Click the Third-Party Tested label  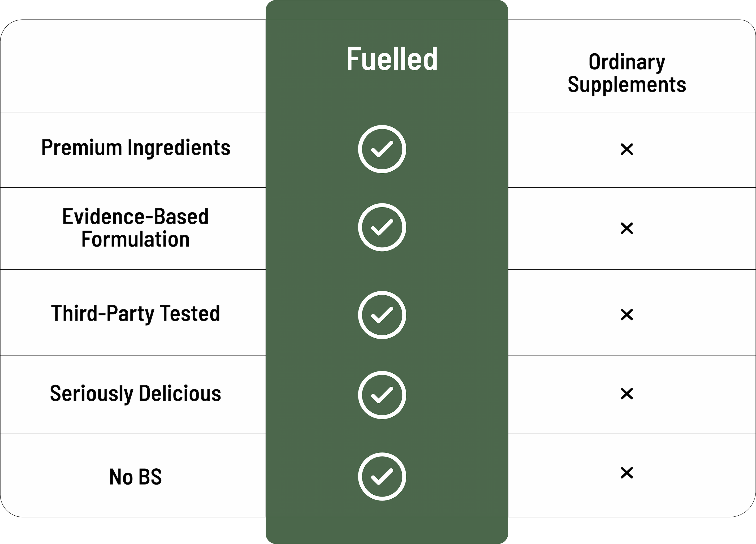(136, 313)
